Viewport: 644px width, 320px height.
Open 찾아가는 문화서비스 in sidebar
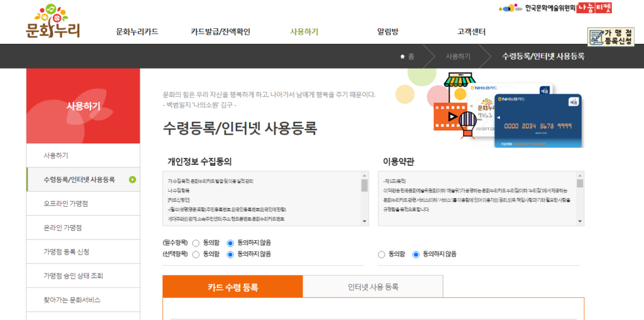click(83, 300)
